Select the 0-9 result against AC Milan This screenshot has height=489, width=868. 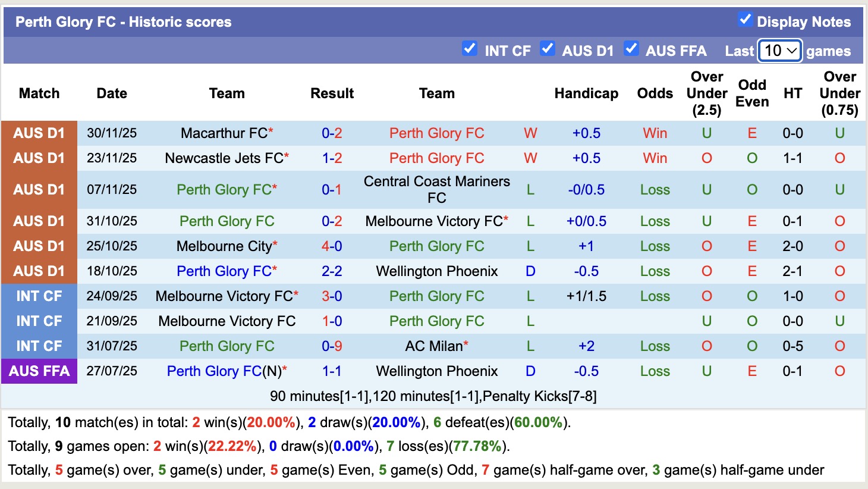click(x=331, y=346)
